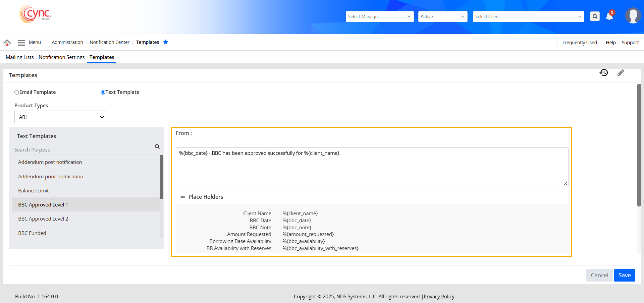Open the Select Manager dropdown

[x=379, y=16]
